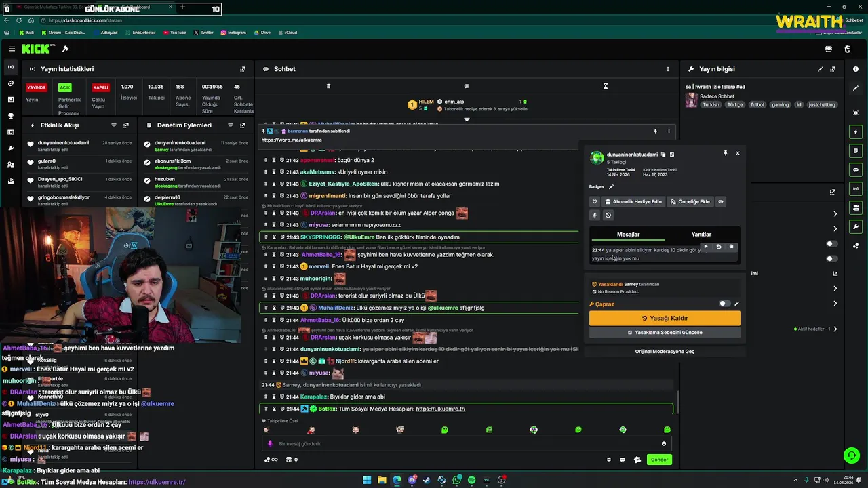868x488 pixels.
Task: Open the Sohbet panel three-dot menu
Action: 668,69
